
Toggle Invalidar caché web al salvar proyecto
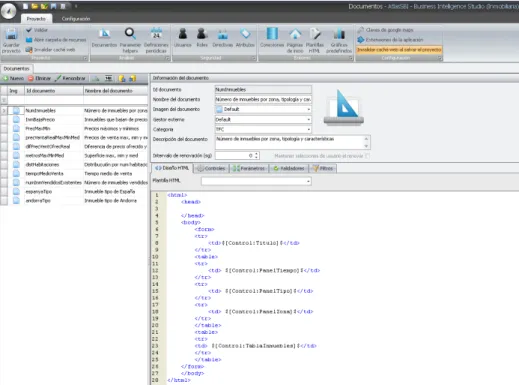point(399,50)
